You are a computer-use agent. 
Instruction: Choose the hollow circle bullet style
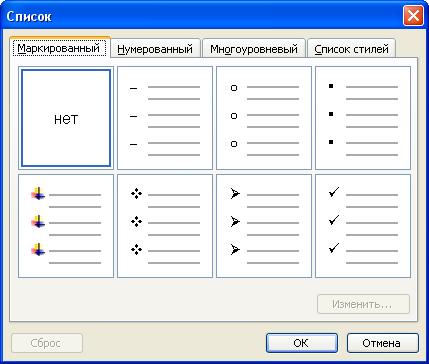click(264, 118)
